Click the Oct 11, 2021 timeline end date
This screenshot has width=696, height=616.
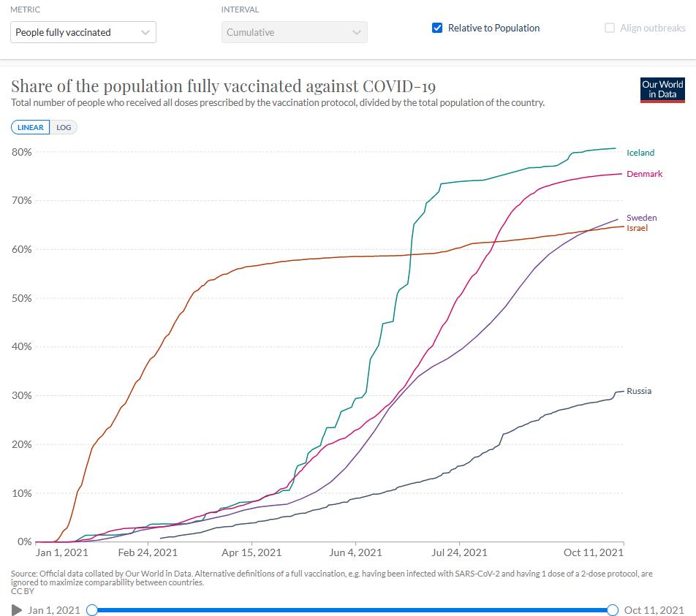654,610
